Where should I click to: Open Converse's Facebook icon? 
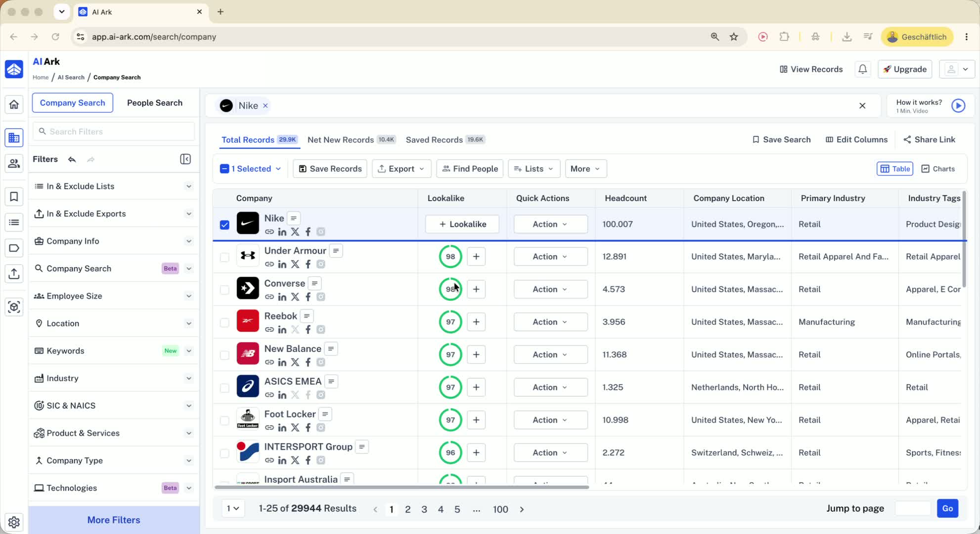tap(308, 297)
